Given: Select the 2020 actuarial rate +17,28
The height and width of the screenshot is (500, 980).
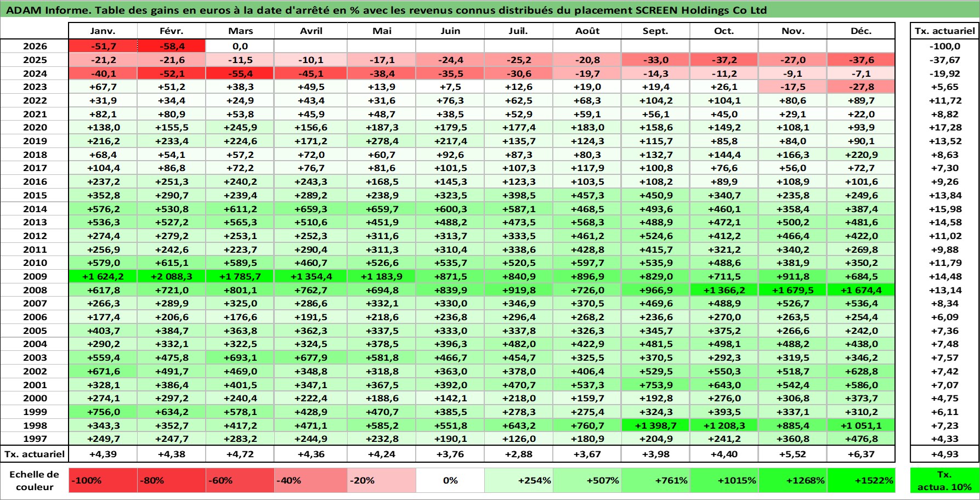Looking at the screenshot, I should pyautogui.click(x=945, y=128).
